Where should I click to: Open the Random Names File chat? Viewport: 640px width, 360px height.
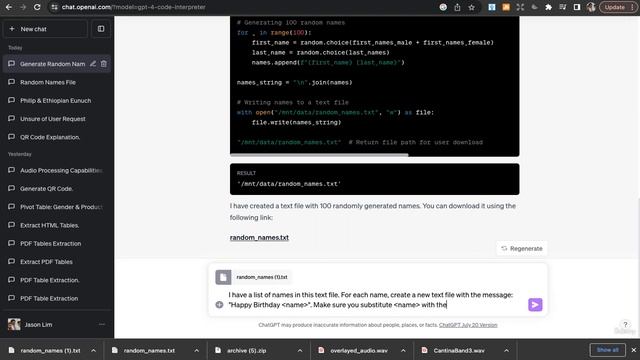pyautogui.click(x=57, y=82)
